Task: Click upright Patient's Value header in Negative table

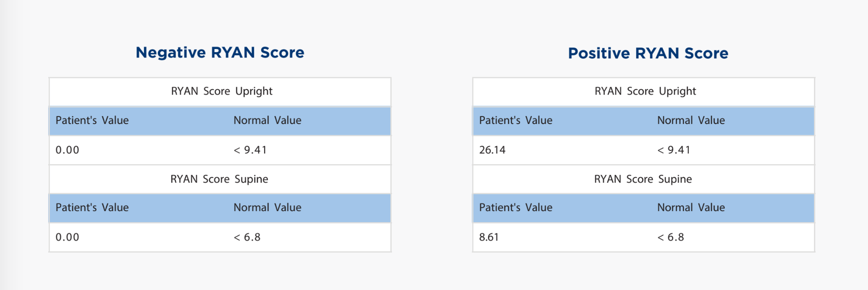Action: click(x=92, y=120)
